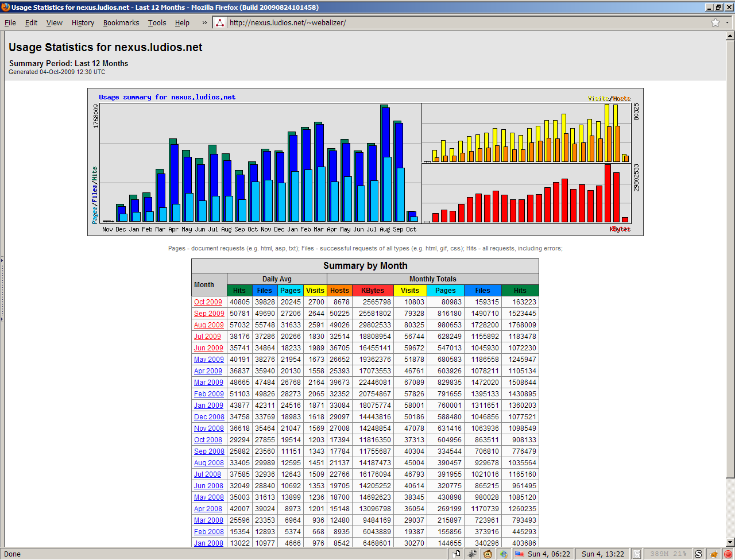Open Oct 2009 monthly statistics link
This screenshot has height=560, width=735.
[208, 302]
